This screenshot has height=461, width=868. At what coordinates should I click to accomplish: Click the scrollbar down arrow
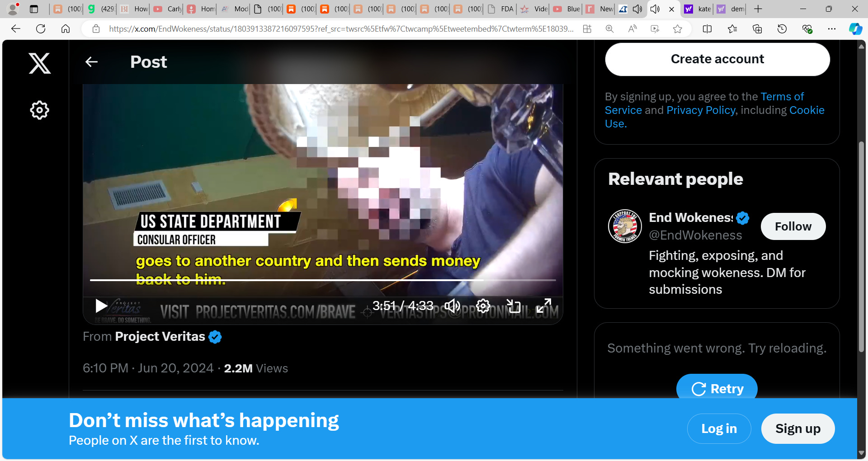[861, 453]
